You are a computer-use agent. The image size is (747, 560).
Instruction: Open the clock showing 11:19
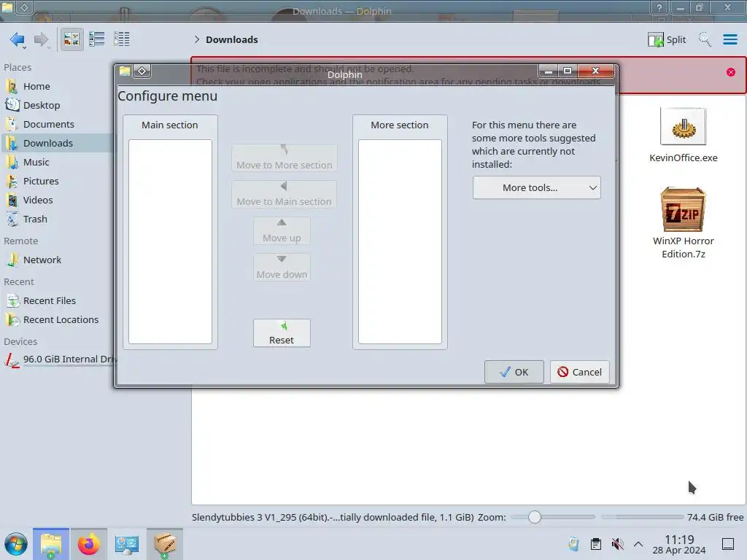pos(679,544)
